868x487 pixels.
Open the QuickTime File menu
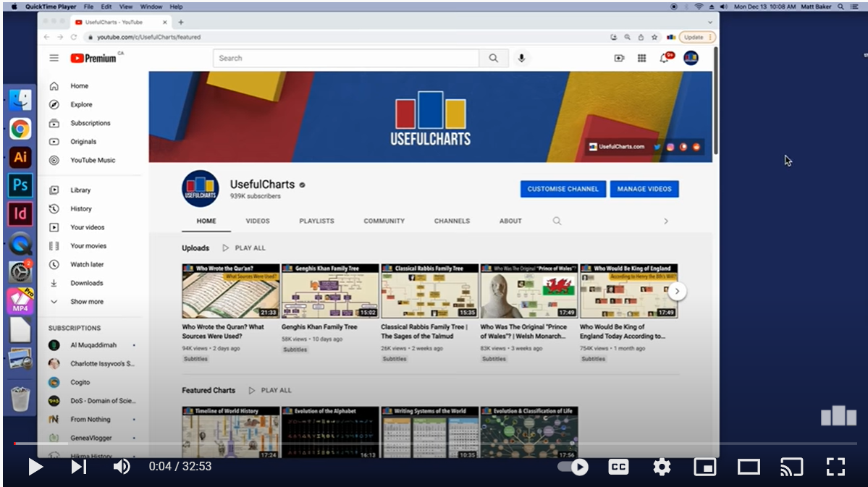click(x=88, y=7)
